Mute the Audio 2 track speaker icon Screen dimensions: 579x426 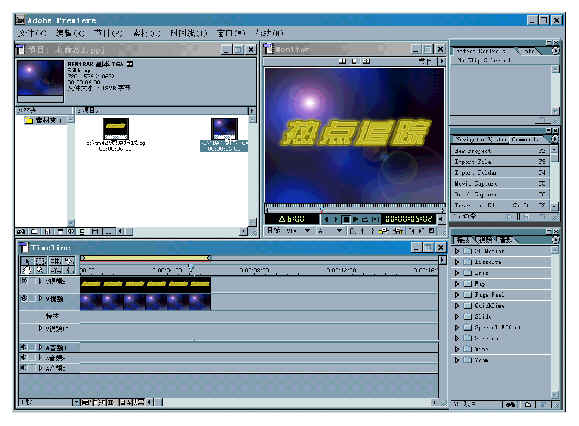pos(24,358)
